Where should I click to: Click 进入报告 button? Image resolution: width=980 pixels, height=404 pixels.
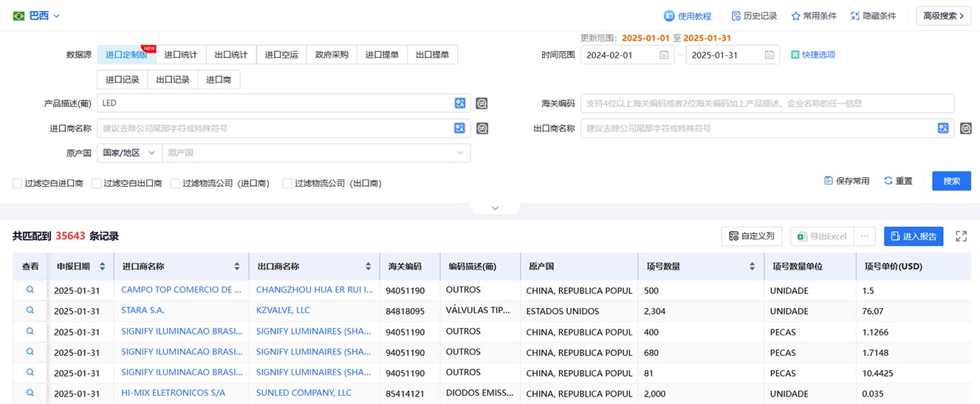[914, 236]
